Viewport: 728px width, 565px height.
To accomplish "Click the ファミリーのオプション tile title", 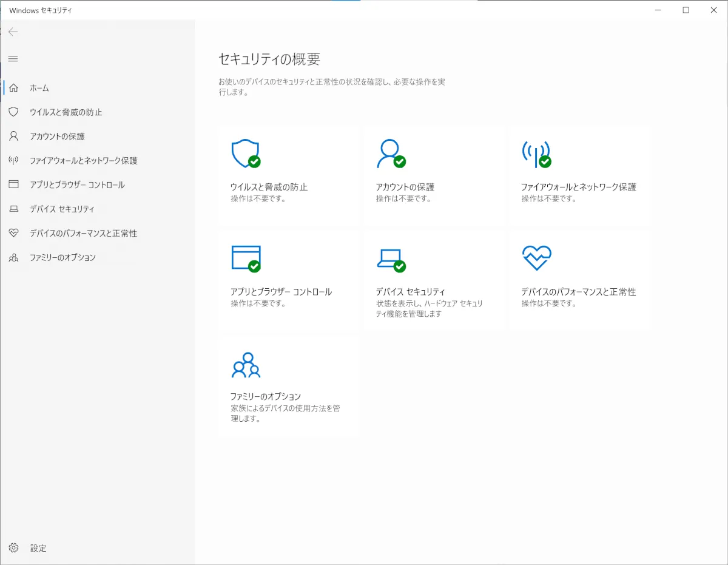I will tap(265, 396).
